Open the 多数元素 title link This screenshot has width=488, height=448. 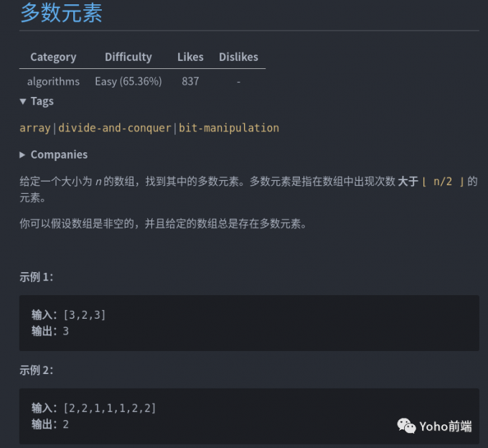61,13
